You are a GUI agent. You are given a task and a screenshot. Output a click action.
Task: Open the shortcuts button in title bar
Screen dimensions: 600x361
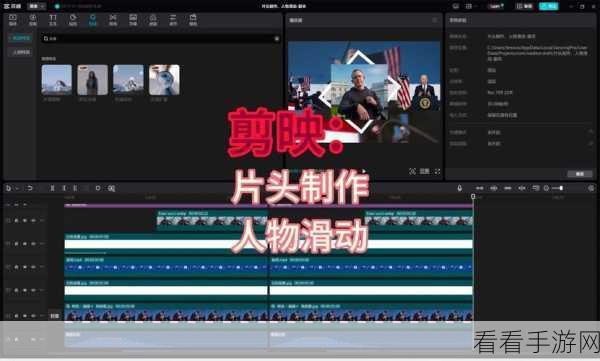coord(524,6)
